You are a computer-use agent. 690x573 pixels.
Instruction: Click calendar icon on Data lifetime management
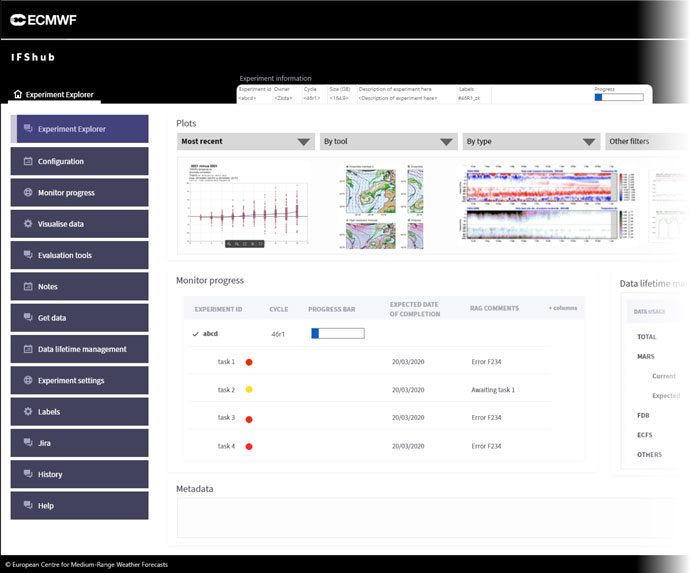(28, 349)
